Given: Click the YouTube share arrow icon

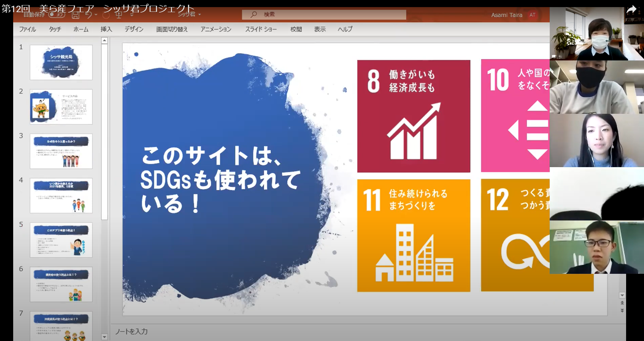Looking at the screenshot, I should tap(631, 10).
